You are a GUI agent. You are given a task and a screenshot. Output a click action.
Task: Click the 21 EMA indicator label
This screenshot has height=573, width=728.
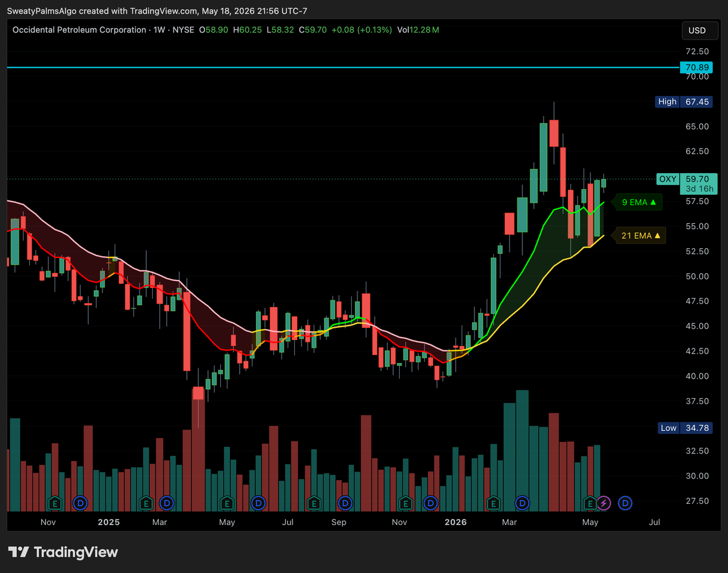click(641, 235)
